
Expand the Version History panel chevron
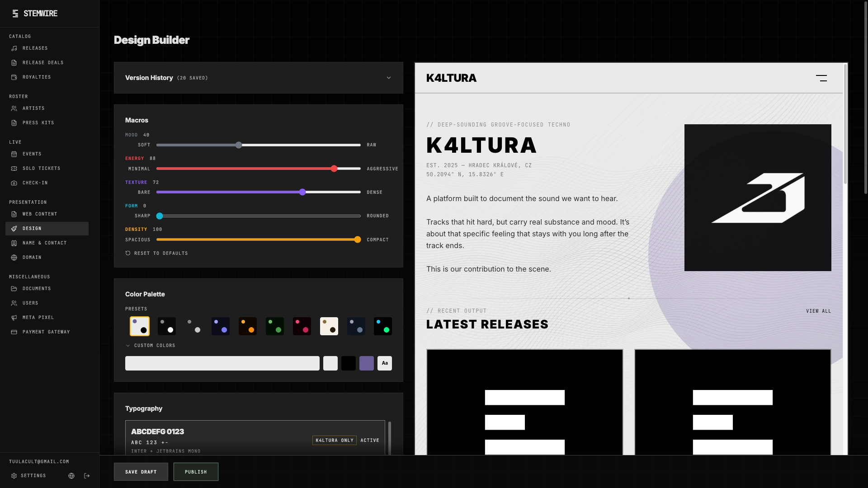click(389, 78)
